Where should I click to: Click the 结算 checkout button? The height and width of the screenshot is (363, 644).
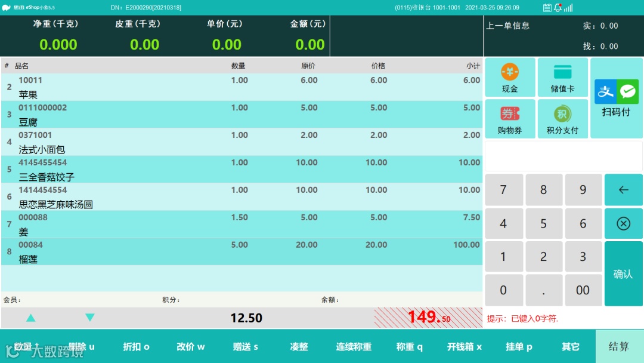click(619, 346)
